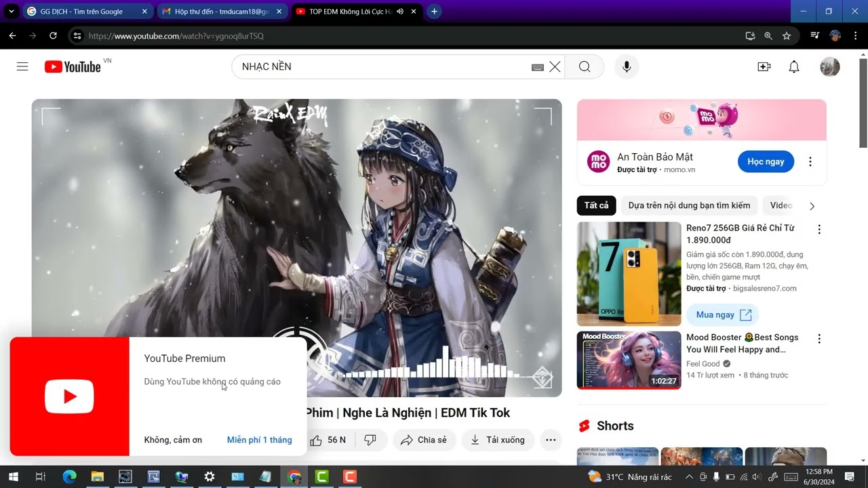Bookmark this page with the star
This screenshot has height=488, width=868.
pyautogui.click(x=787, y=36)
